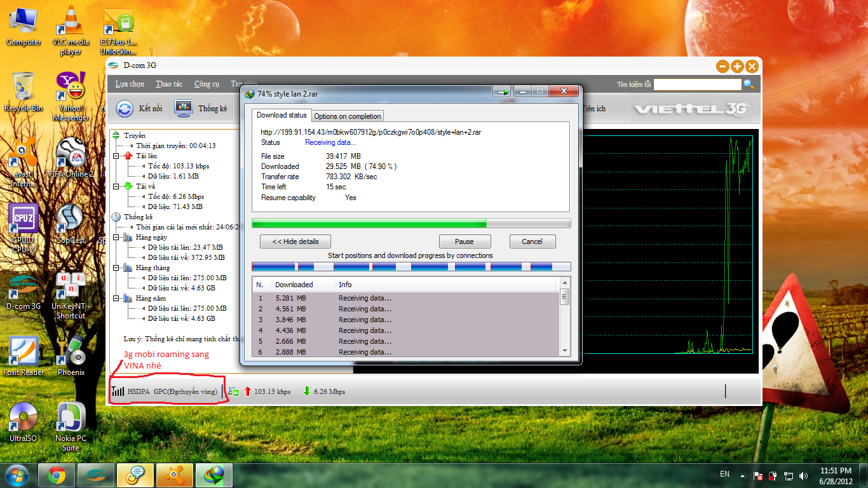The height and width of the screenshot is (488, 868).
Task: Collapse the Hàng ngày tree branch
Action: (116, 237)
